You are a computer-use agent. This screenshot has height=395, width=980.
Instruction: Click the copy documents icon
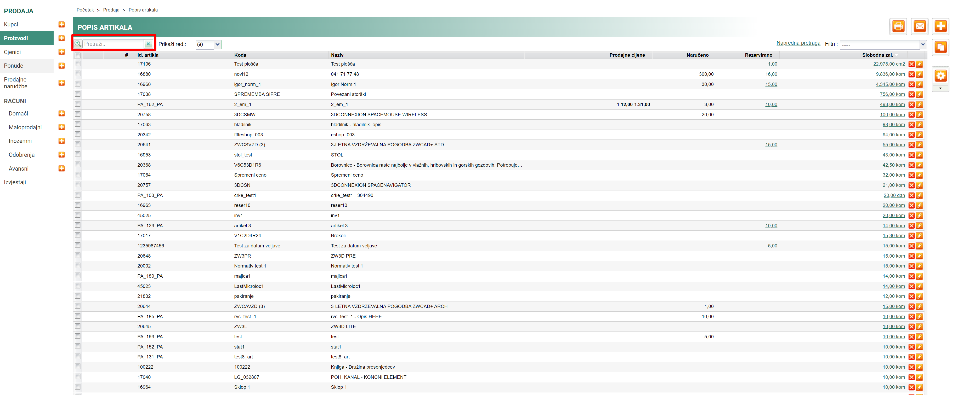941,48
